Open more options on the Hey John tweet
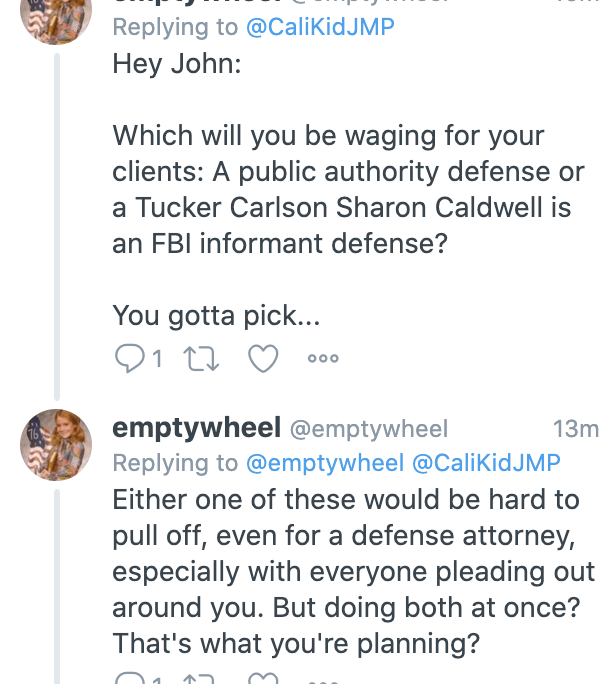Image resolution: width=616 pixels, height=684 pixels. pos(324,358)
